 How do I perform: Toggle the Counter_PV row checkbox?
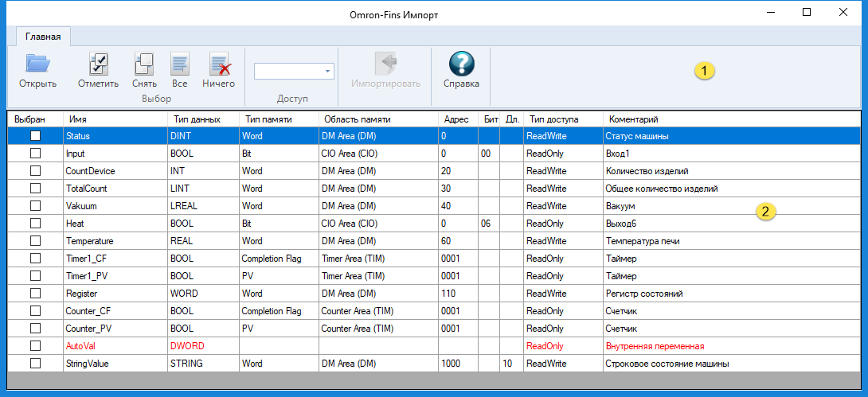point(35,329)
